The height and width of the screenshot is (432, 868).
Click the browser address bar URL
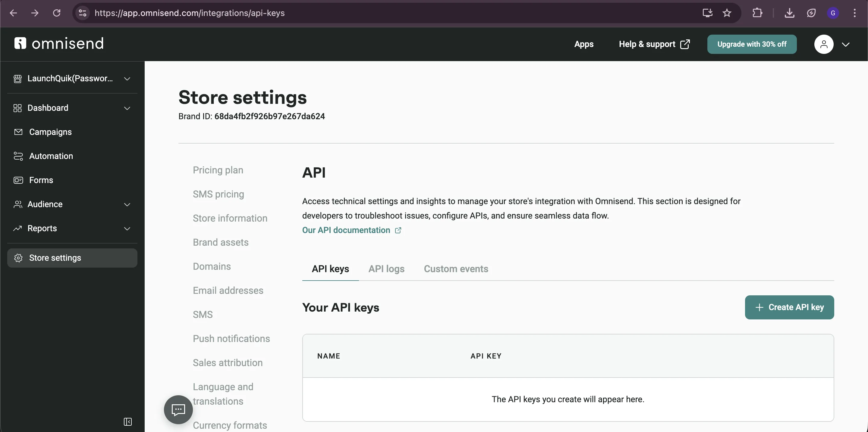[x=190, y=13]
